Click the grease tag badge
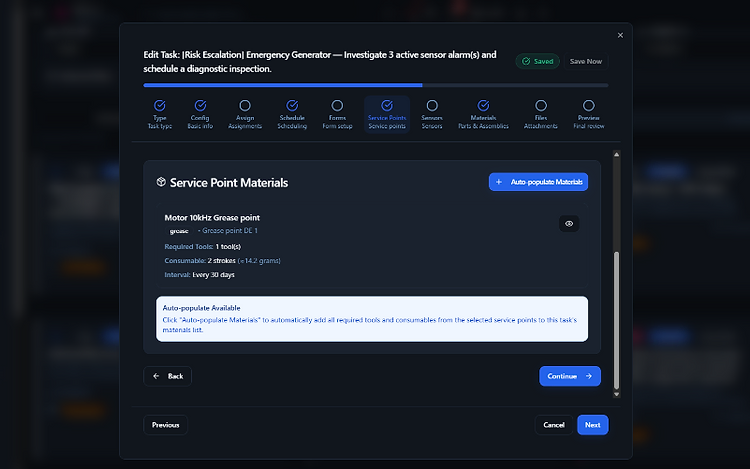This screenshot has height=469, width=750. pyautogui.click(x=179, y=231)
